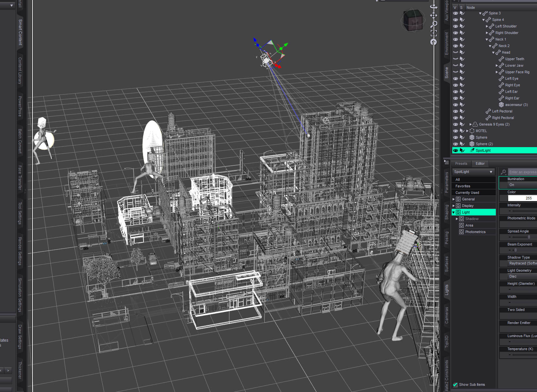Click the panel options menu icon beside Presets

[446, 162]
